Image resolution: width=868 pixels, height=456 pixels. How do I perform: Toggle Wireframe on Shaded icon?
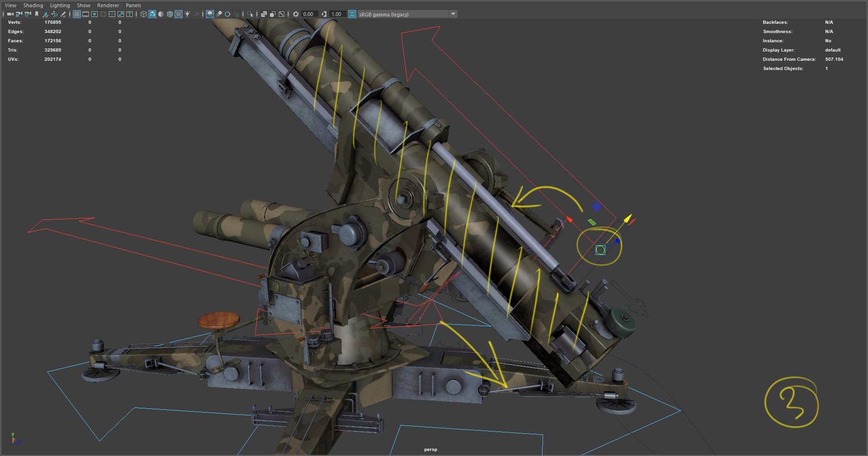coord(170,14)
